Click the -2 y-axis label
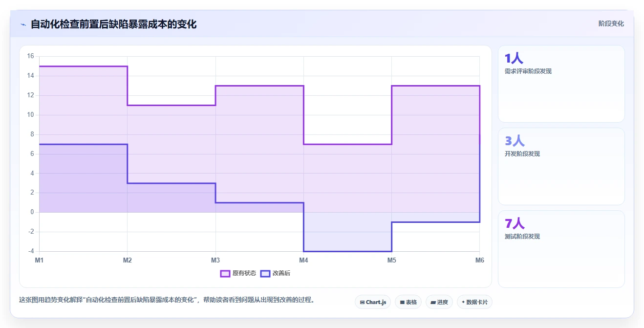 (x=31, y=232)
